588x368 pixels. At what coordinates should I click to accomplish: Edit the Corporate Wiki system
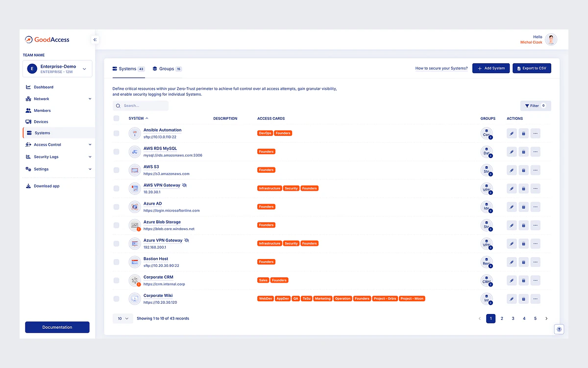click(512, 299)
